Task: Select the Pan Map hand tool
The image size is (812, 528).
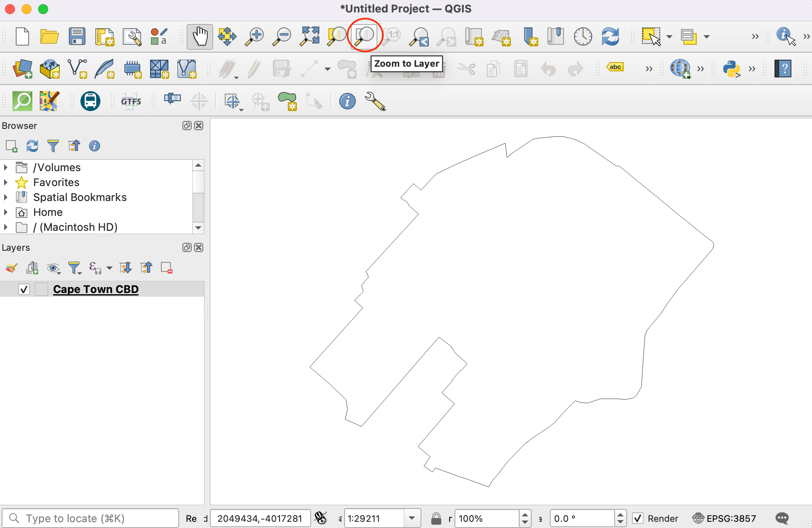Action: coord(199,36)
